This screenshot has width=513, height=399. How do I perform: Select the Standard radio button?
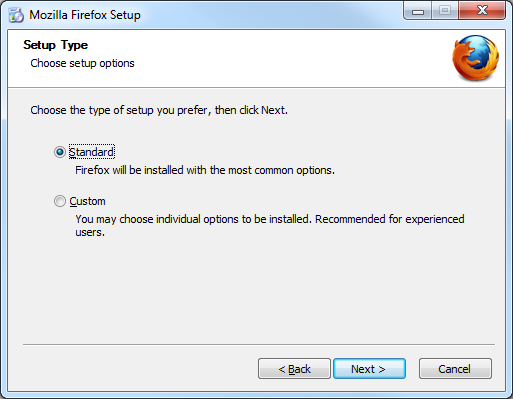(x=60, y=152)
